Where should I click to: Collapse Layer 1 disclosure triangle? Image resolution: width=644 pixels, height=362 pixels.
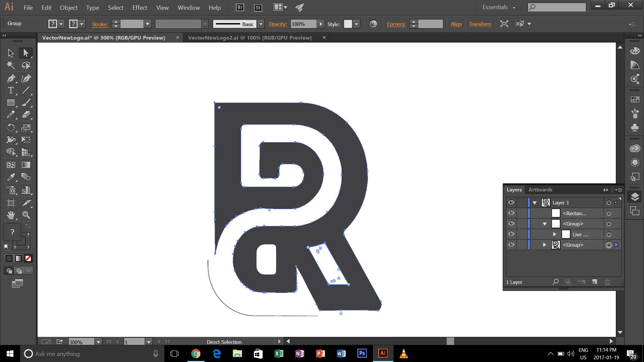click(x=535, y=203)
